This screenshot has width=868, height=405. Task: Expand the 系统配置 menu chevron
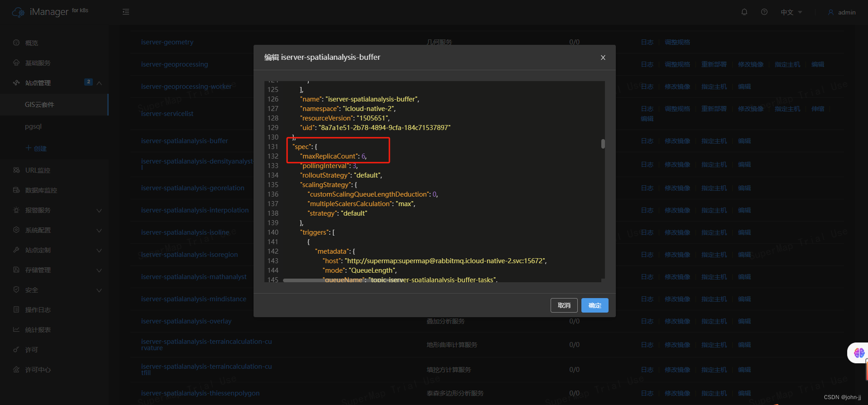(x=99, y=231)
